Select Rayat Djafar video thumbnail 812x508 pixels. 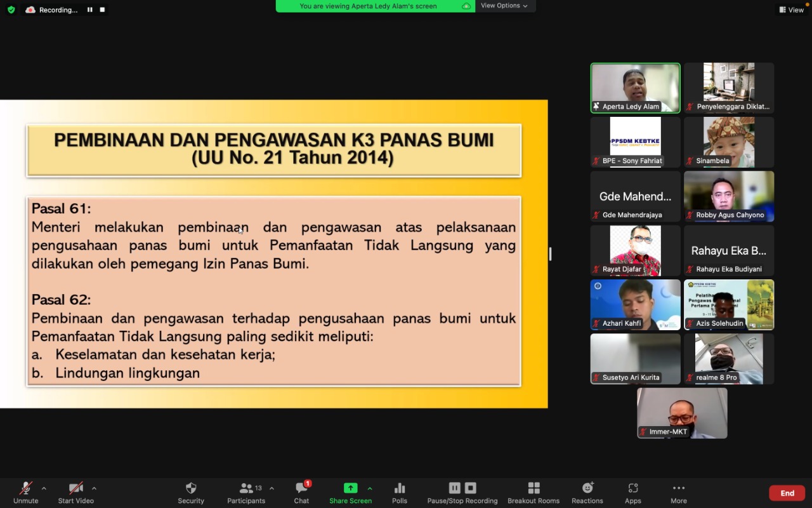(636, 251)
